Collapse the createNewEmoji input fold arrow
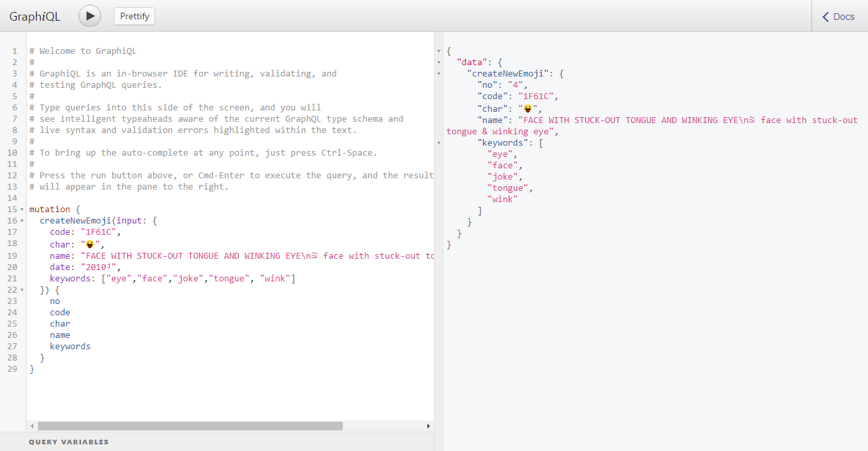The width and height of the screenshot is (868, 451). (22, 221)
